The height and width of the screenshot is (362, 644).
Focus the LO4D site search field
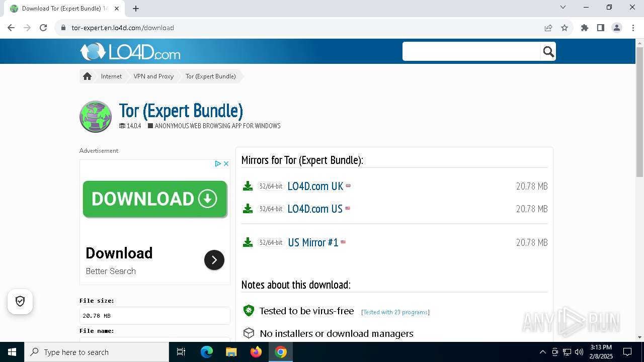(471, 51)
